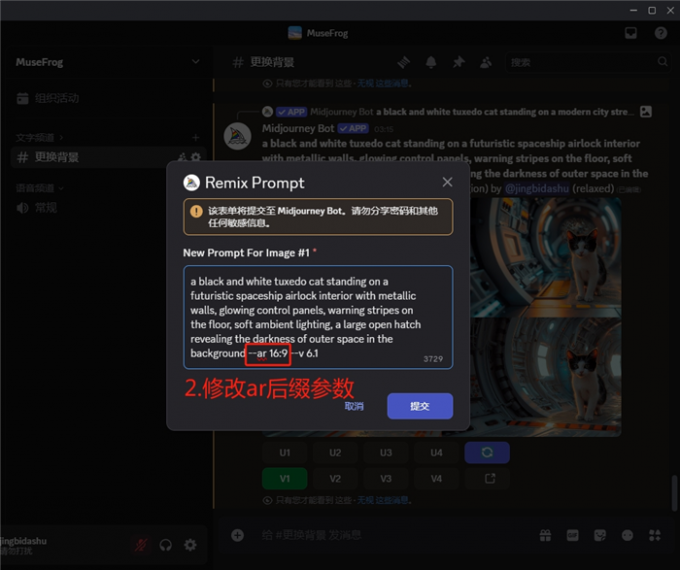Image resolution: width=680 pixels, height=570 pixels.
Task: Open the sticker picker icon
Action: point(600,535)
